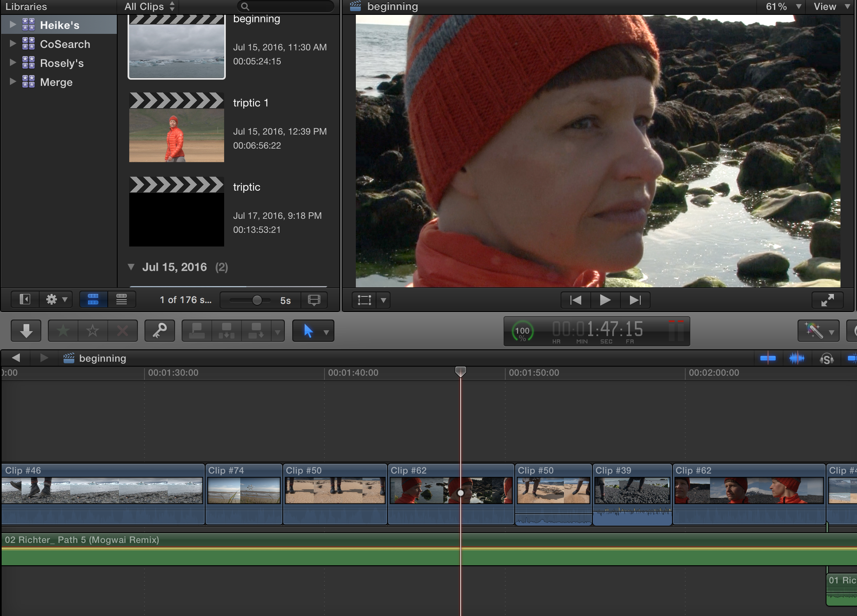
Task: Play the viewer video
Action: 605,300
